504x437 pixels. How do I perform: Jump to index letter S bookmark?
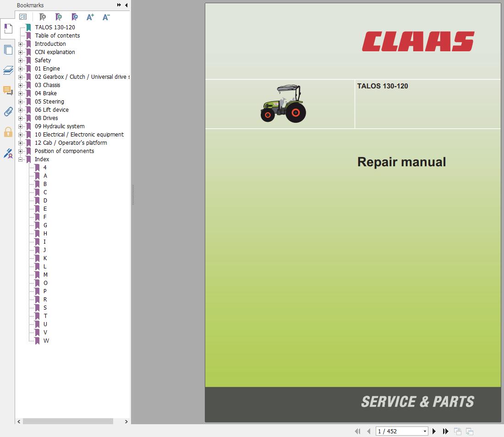pyautogui.click(x=45, y=308)
